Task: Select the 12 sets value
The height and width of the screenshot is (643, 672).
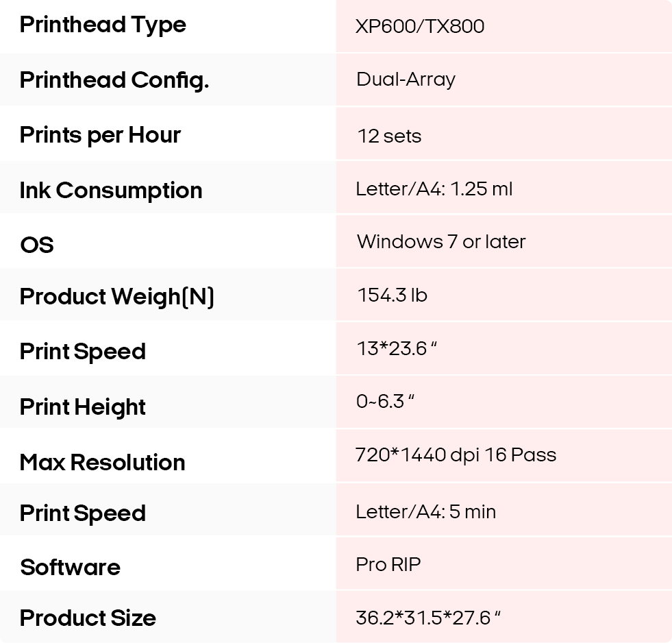Action: [x=389, y=136]
